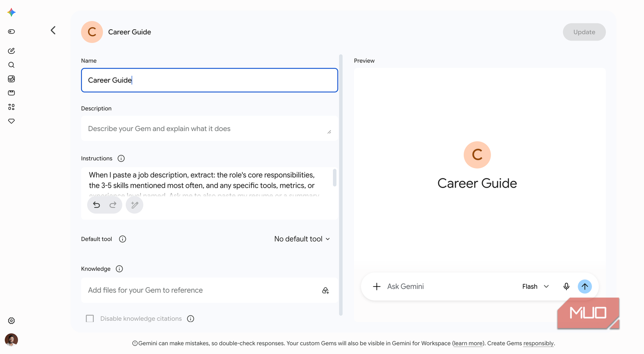Show info about disabling knowledge citations
Viewport: 644px width, 354px height.
click(190, 319)
